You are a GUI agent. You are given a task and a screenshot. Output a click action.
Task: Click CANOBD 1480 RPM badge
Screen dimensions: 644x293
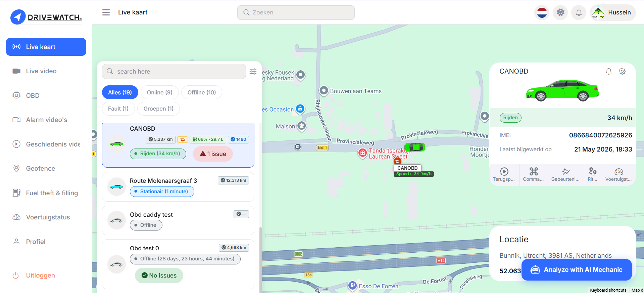[x=239, y=139]
